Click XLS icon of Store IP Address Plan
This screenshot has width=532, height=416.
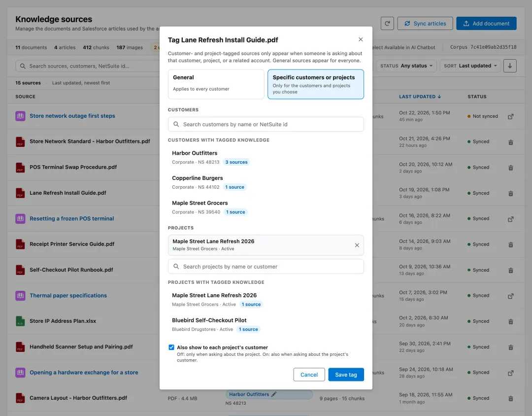click(x=20, y=321)
